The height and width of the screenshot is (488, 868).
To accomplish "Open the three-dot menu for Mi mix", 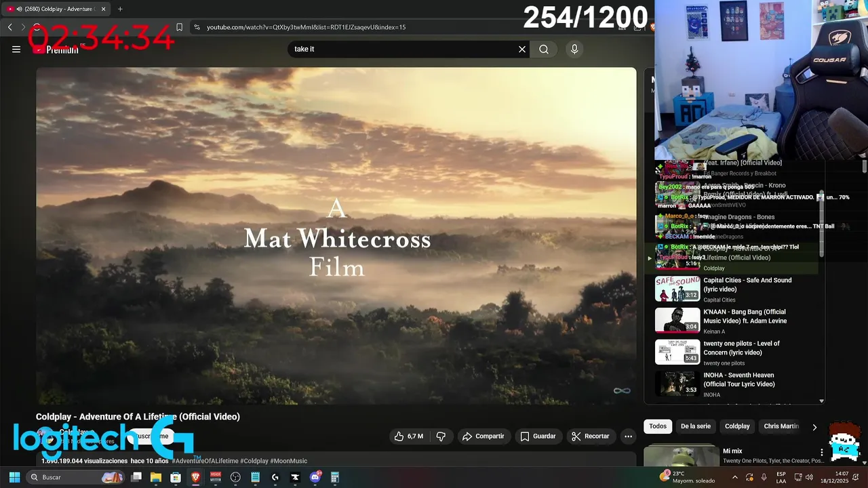I will pos(822,452).
